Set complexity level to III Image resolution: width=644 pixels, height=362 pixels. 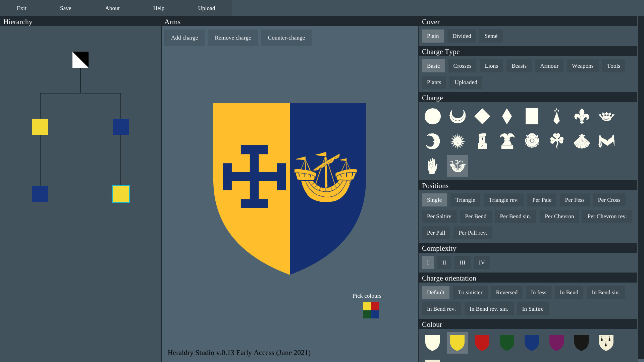(x=462, y=262)
